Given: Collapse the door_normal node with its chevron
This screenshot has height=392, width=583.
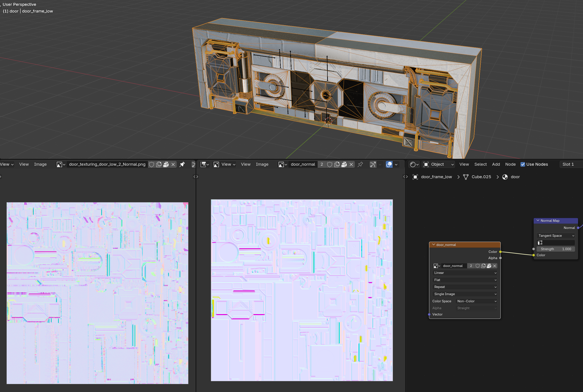Looking at the screenshot, I should click(433, 245).
